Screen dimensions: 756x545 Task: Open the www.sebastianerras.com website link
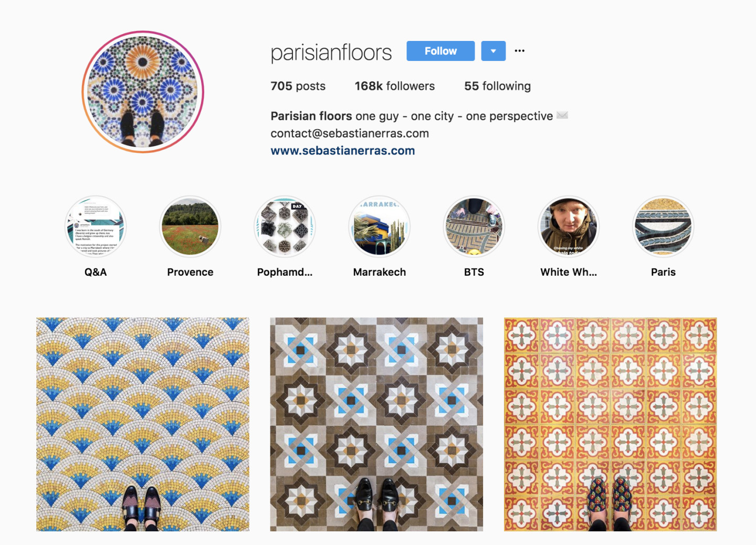point(343,151)
